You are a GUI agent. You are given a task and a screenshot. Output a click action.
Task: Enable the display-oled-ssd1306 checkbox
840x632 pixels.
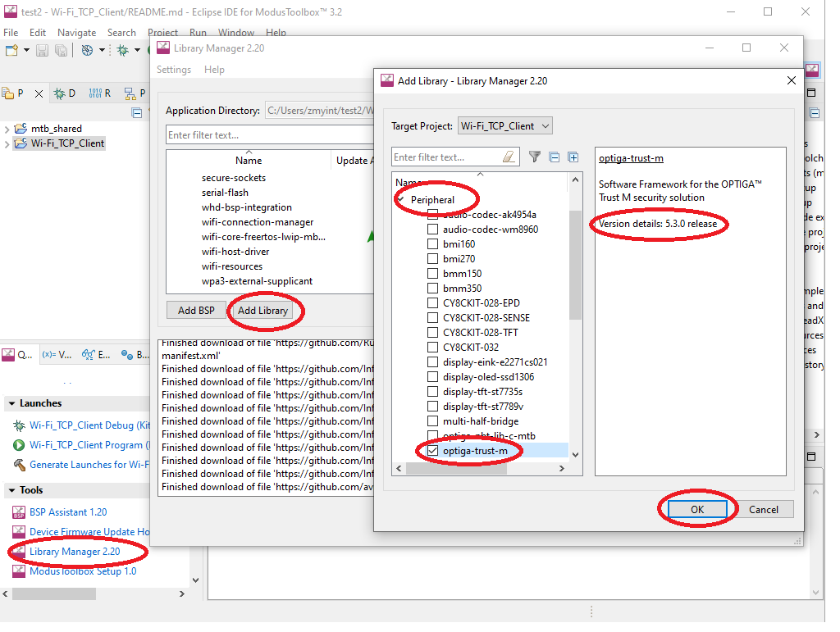pyautogui.click(x=432, y=377)
